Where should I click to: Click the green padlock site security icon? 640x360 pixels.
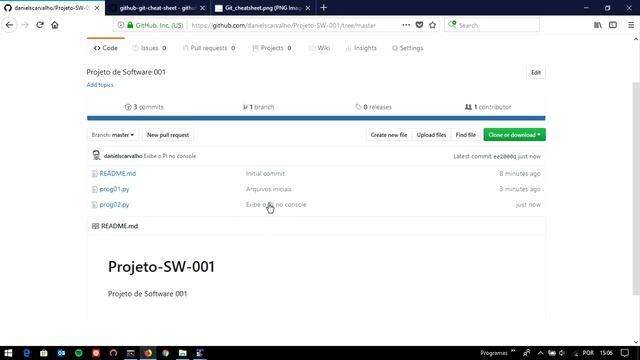[130, 25]
